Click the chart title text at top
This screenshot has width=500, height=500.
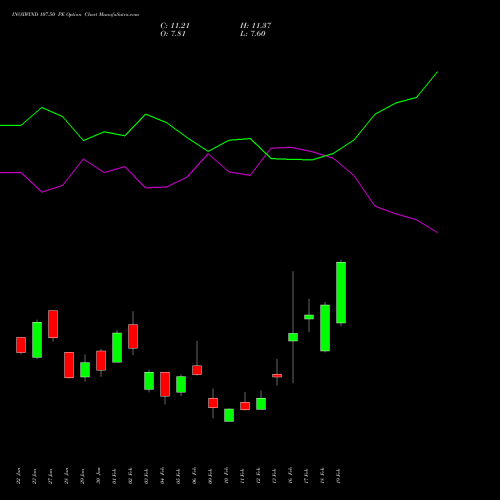click(75, 15)
